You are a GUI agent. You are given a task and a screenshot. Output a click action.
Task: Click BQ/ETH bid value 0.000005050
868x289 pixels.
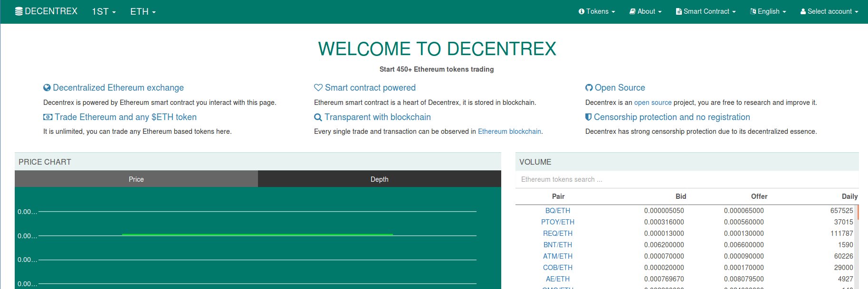click(x=664, y=211)
